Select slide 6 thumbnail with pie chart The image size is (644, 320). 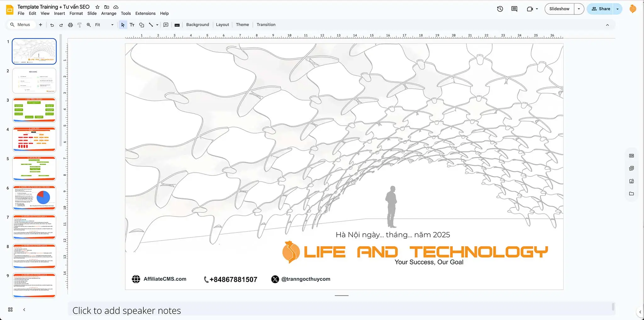coord(34,198)
